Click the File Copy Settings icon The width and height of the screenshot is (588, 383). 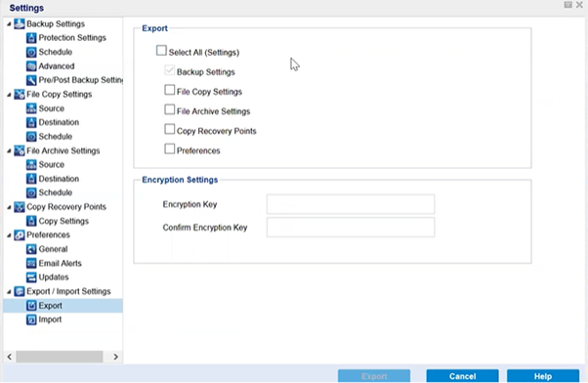tap(20, 94)
